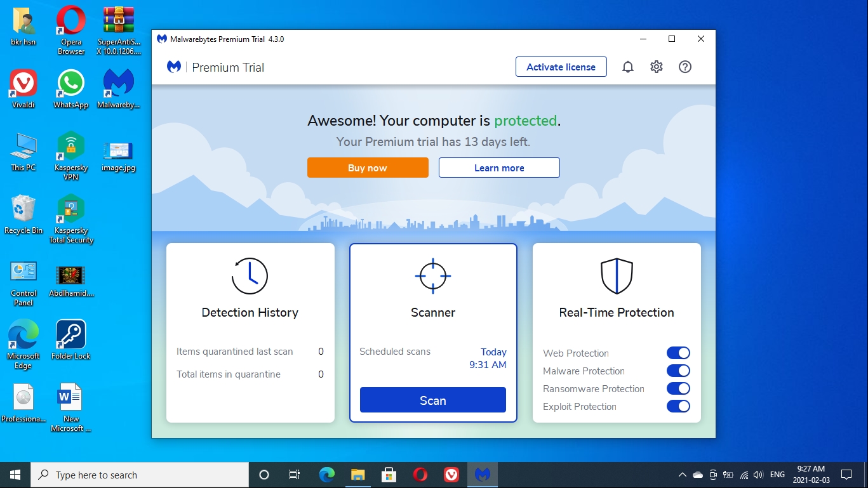Click the Scanner card title

click(433, 312)
